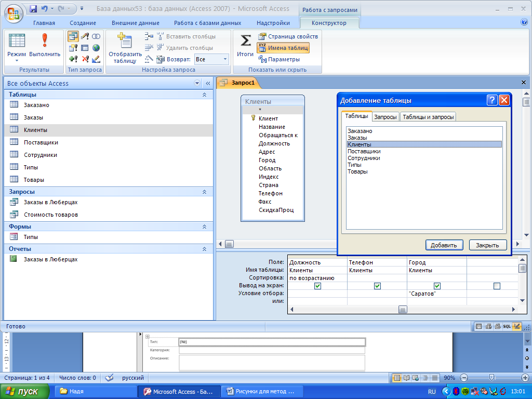Undo the last action in Quick Access toolbar
532x399 pixels.
(45, 8)
